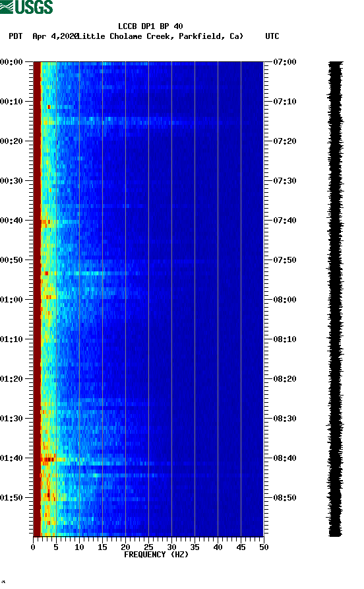Click the 08:40 UTC time label
This screenshot has height=589, width=364.
[285, 458]
